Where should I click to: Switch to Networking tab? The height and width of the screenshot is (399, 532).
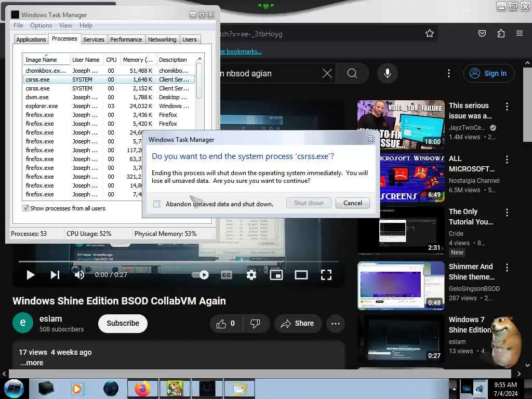(x=162, y=39)
